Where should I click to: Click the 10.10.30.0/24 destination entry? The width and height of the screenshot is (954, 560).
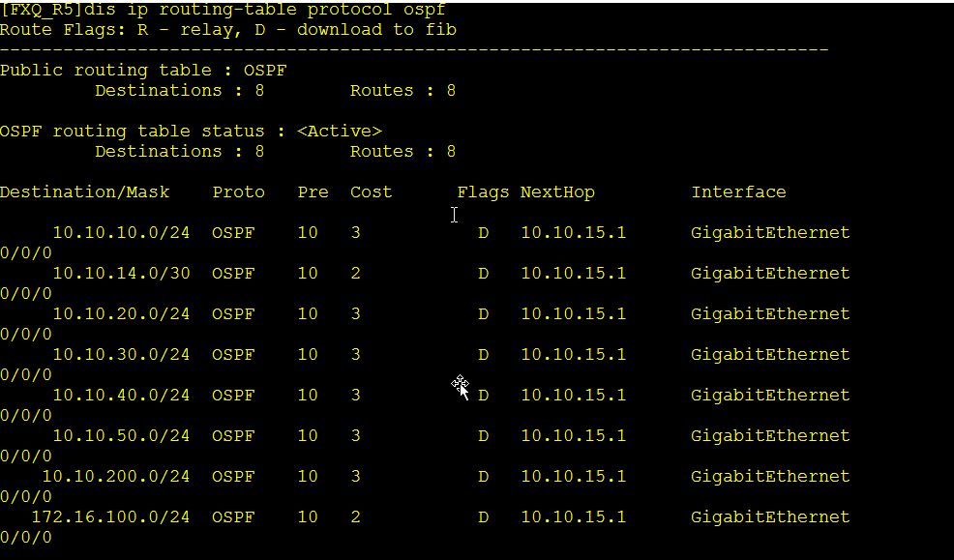tap(122, 355)
